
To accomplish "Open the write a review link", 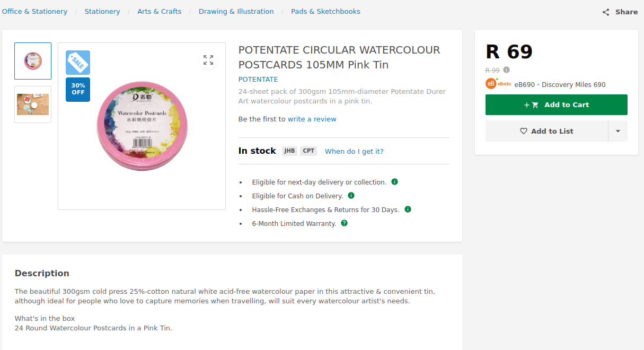I will pyautogui.click(x=312, y=119).
